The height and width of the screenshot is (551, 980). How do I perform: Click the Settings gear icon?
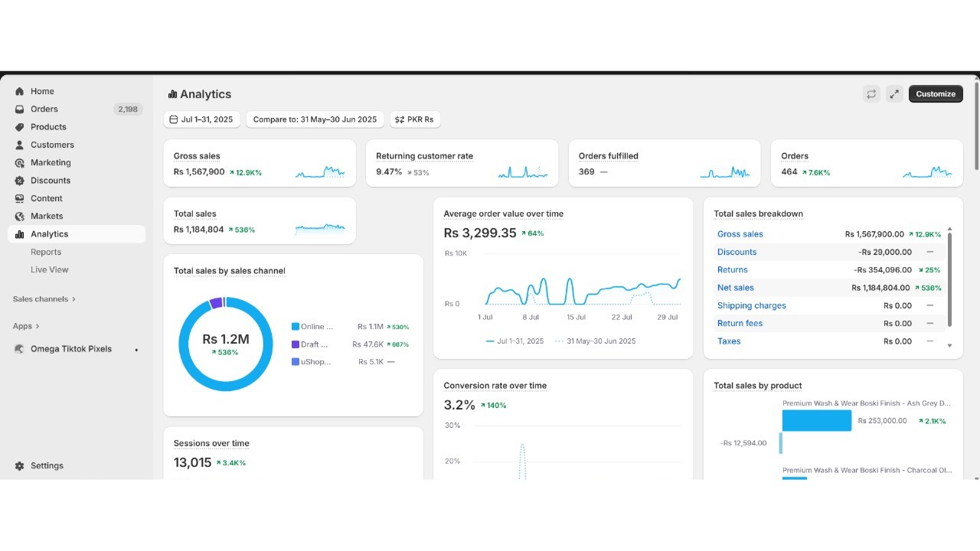[20, 465]
